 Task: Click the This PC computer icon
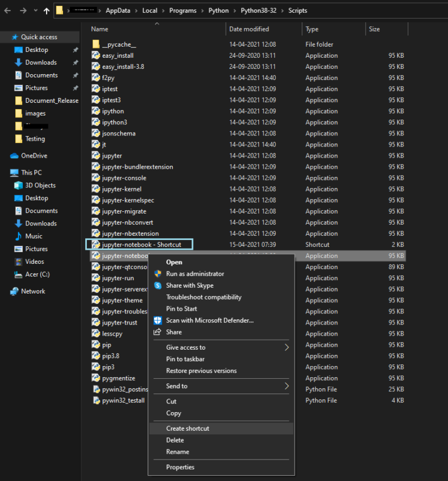tap(14, 173)
